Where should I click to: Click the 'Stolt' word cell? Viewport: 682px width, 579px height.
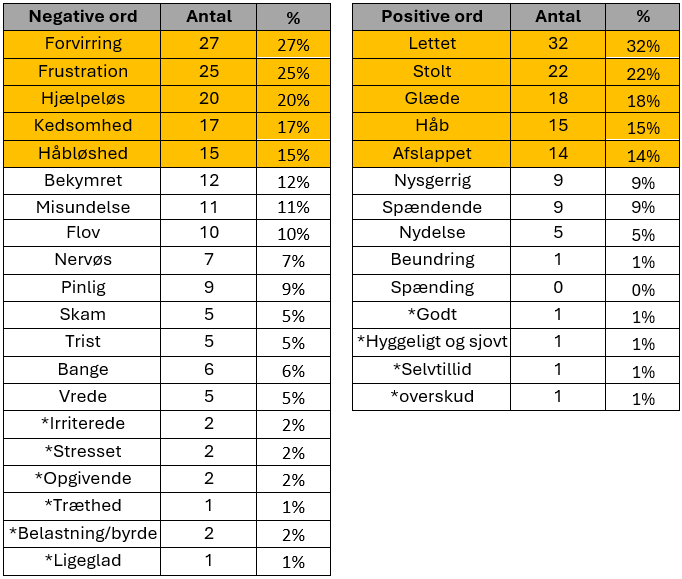(x=432, y=72)
